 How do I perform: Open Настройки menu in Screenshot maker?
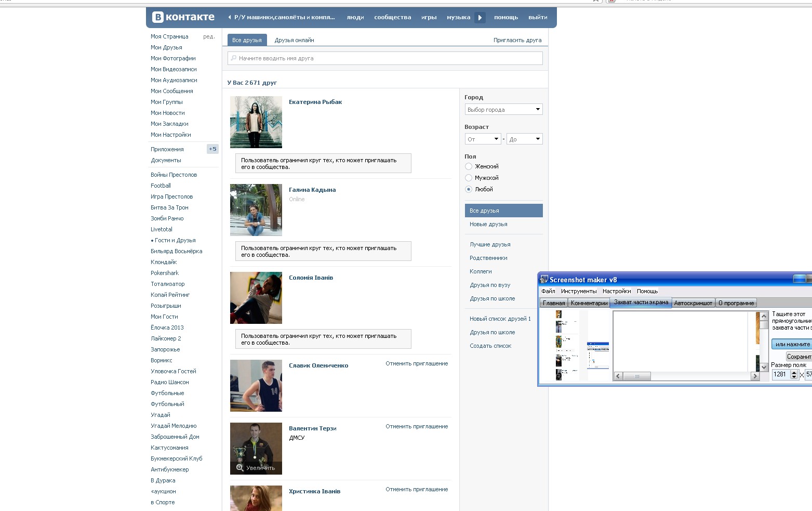click(x=617, y=291)
